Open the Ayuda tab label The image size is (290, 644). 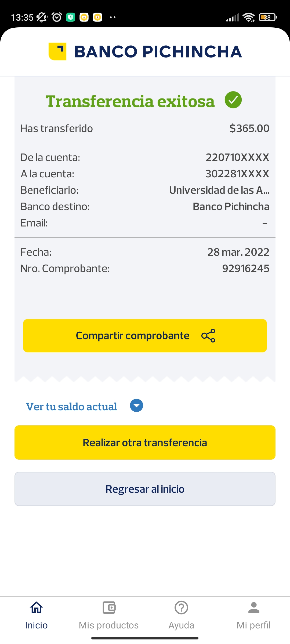click(181, 625)
